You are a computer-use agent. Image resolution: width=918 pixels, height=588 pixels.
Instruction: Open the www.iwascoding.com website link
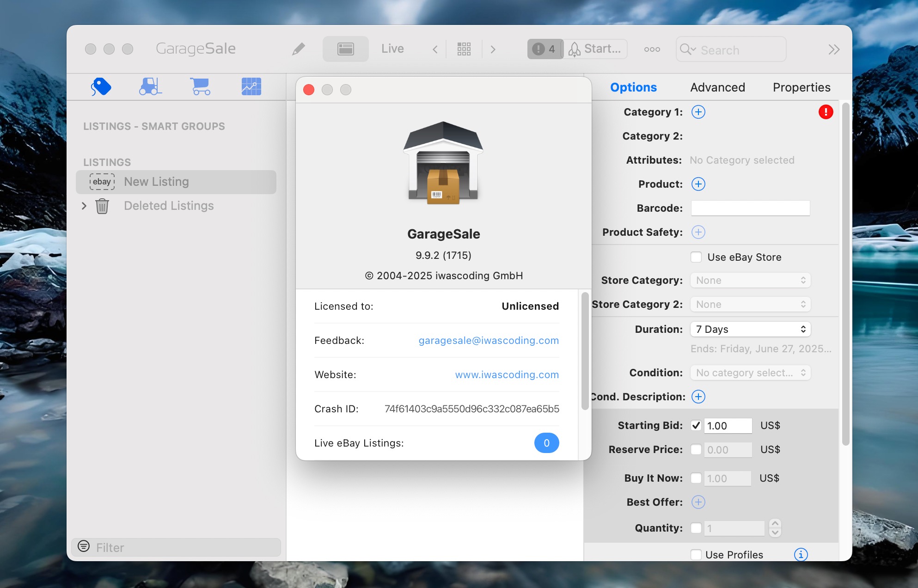507,375
